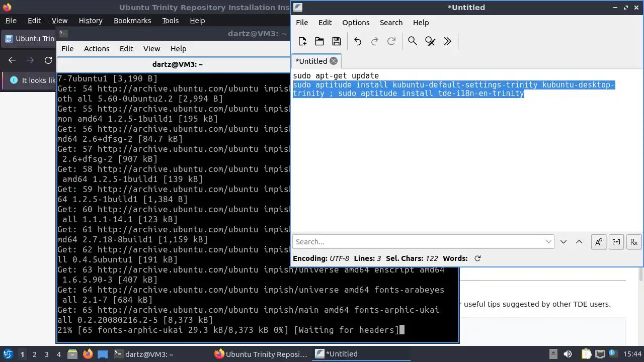Open terminal File menu

(67, 49)
